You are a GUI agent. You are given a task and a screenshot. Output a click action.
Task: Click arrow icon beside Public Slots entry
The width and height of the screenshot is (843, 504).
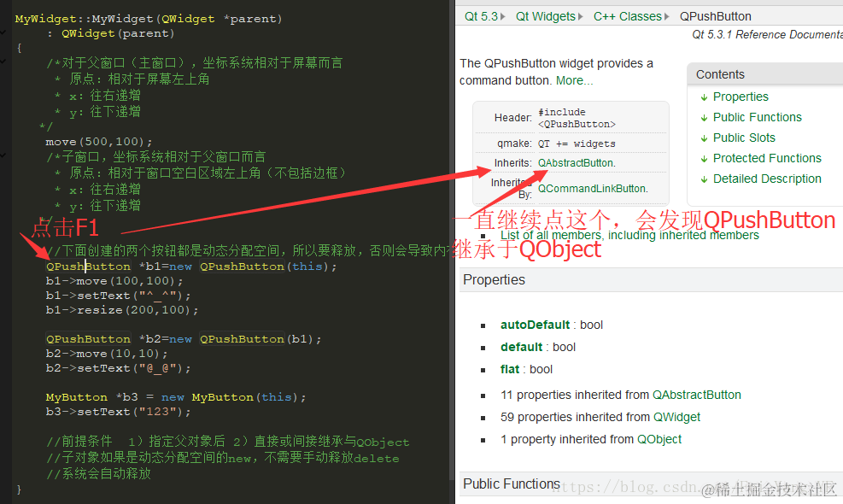pos(704,138)
